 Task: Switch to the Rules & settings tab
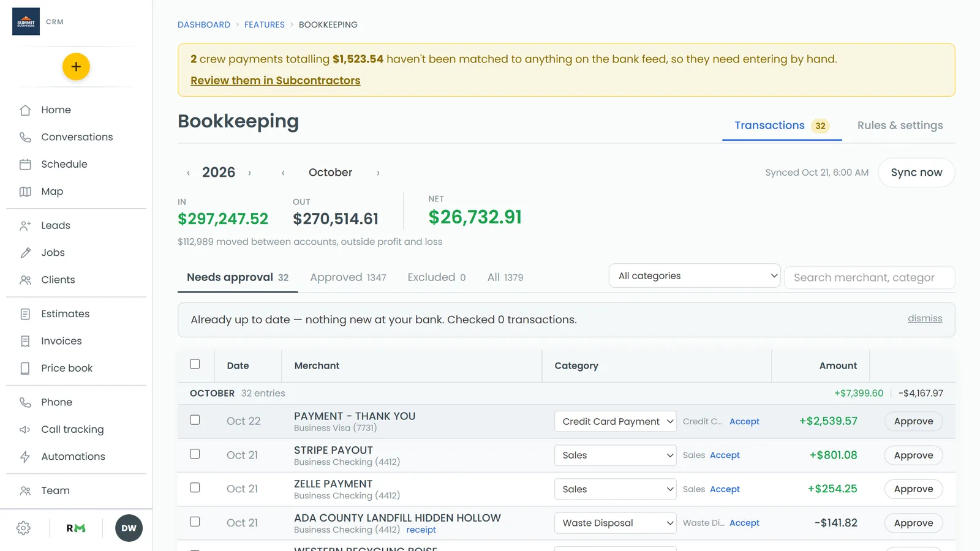coord(900,126)
